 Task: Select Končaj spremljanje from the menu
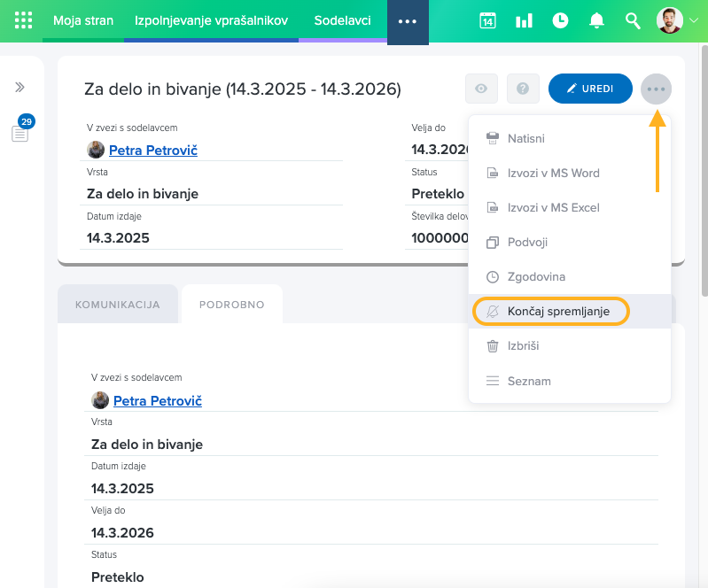558,312
